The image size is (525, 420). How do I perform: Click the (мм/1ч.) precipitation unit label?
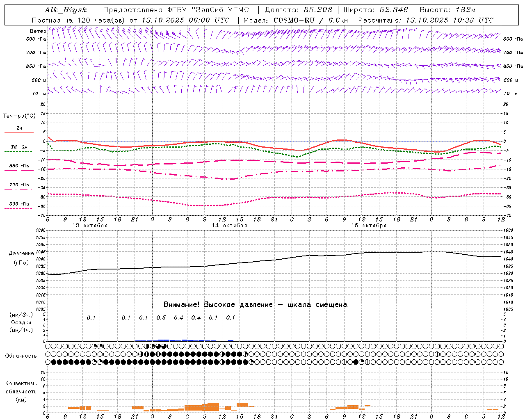tap(21, 330)
